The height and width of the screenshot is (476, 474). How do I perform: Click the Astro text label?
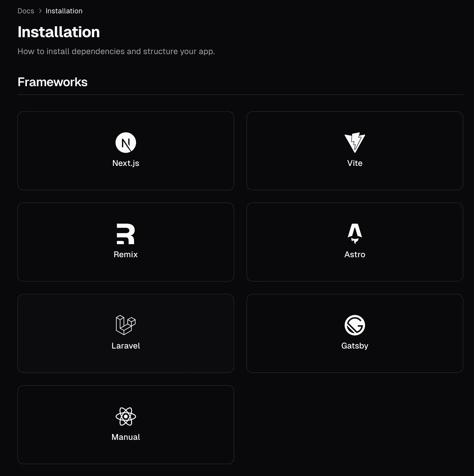point(355,254)
